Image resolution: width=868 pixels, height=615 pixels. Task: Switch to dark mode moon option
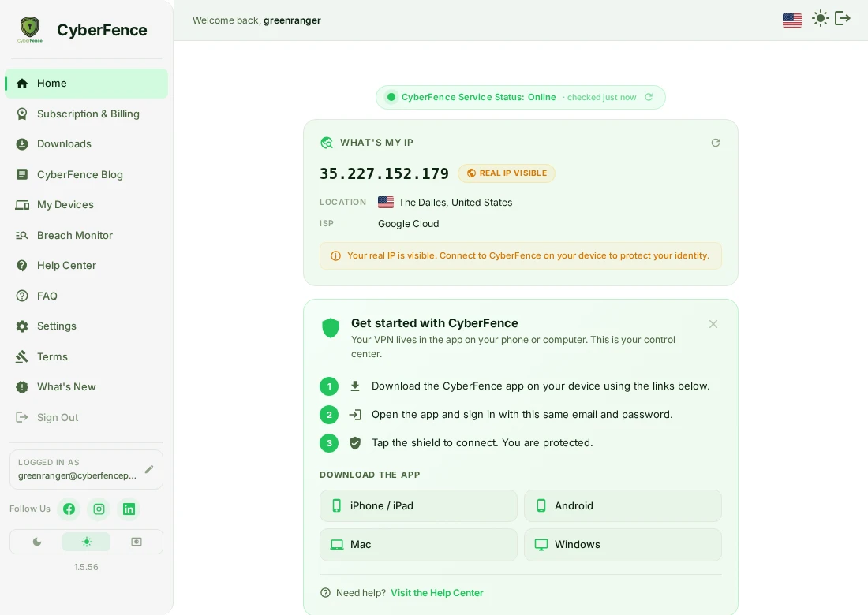pyautogui.click(x=36, y=542)
